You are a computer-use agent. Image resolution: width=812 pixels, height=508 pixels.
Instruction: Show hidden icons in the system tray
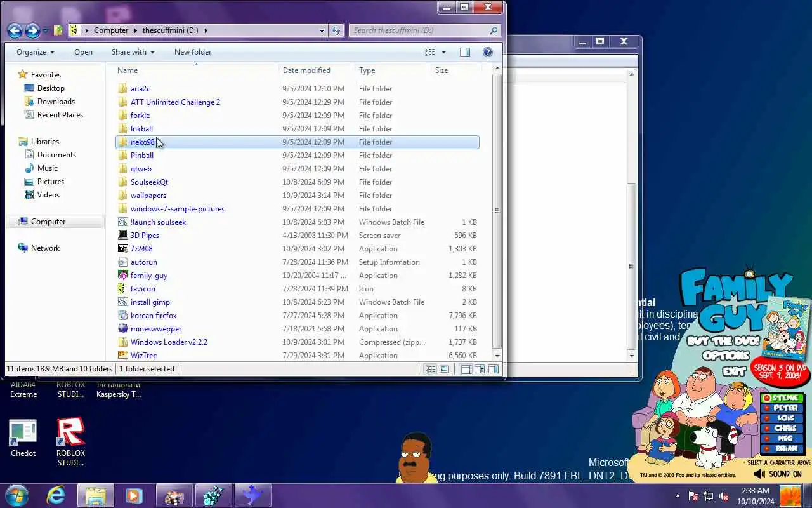click(678, 496)
